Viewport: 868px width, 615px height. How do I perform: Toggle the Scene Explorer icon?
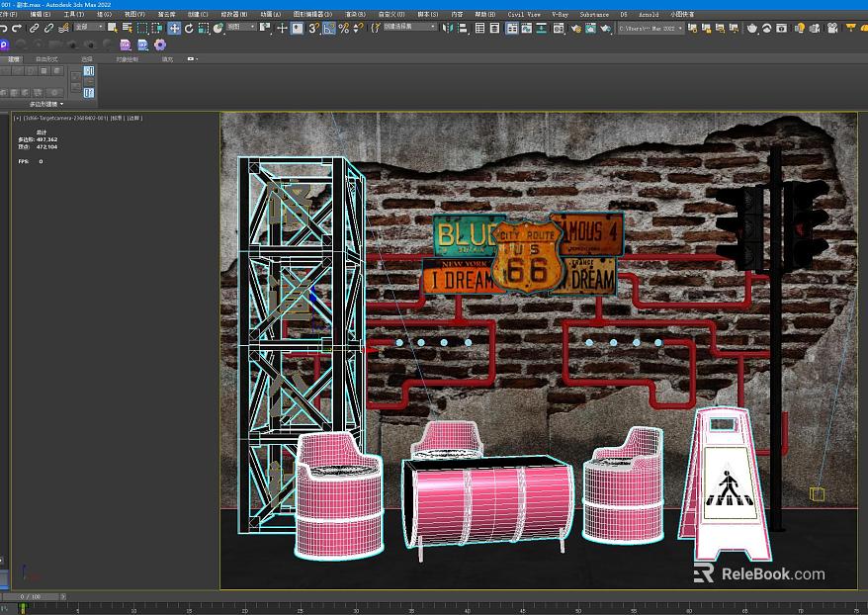(x=479, y=28)
